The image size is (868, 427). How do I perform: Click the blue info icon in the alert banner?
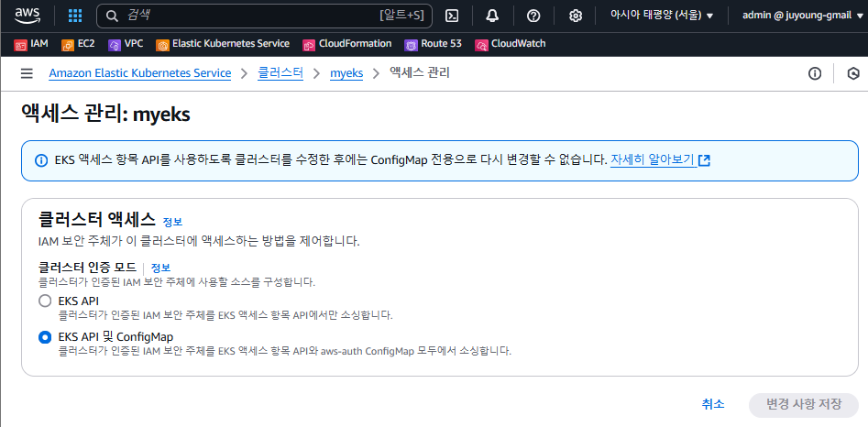click(x=41, y=160)
